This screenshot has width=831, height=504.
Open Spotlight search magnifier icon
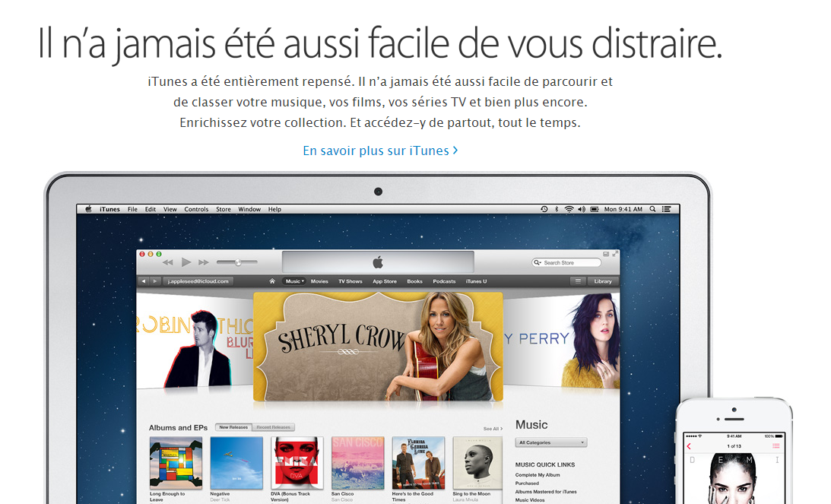coord(653,209)
